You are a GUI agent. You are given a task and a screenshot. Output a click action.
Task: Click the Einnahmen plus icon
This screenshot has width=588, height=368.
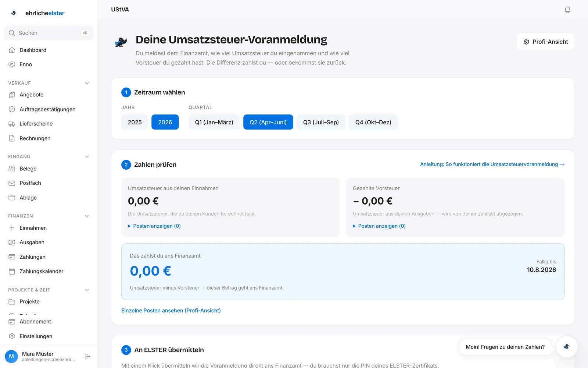pos(12,228)
